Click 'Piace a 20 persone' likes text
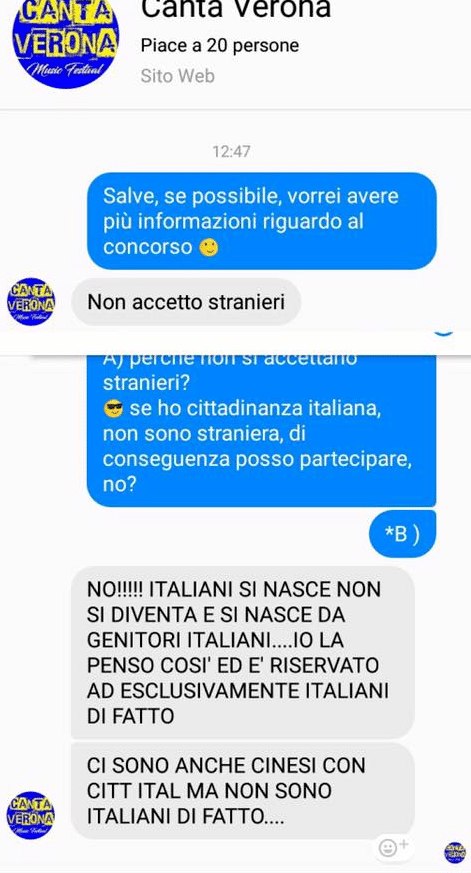 (x=220, y=45)
